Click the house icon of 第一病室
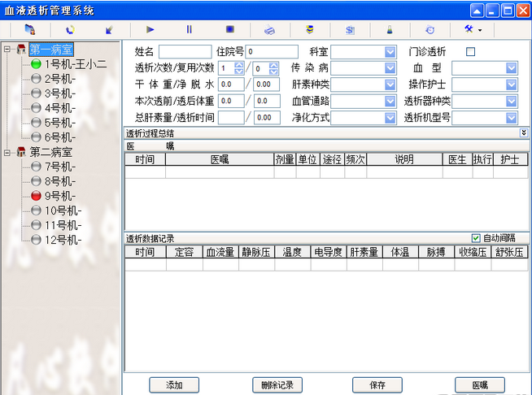 [x=21, y=50]
